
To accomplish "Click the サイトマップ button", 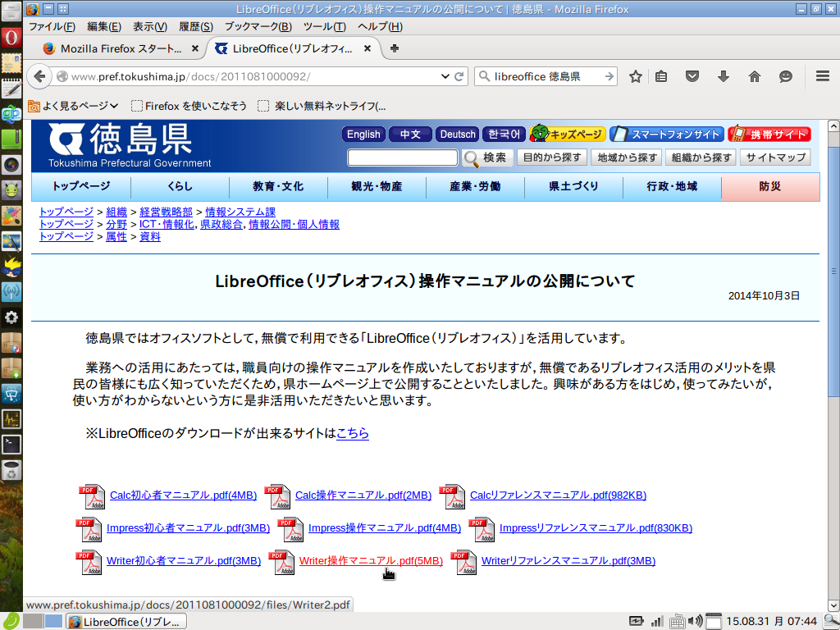I will coord(775,157).
